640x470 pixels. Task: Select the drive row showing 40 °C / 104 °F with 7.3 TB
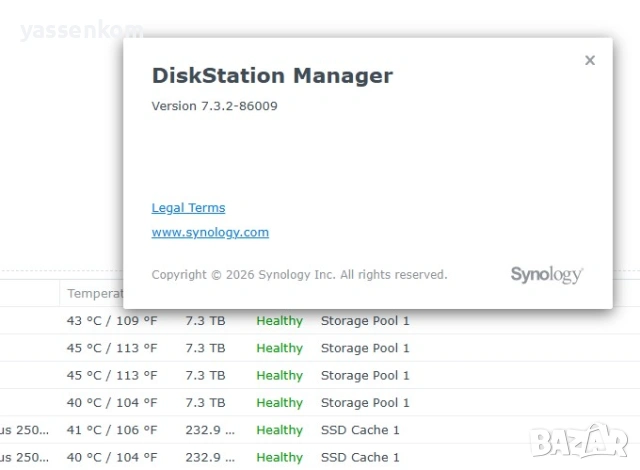320,403
